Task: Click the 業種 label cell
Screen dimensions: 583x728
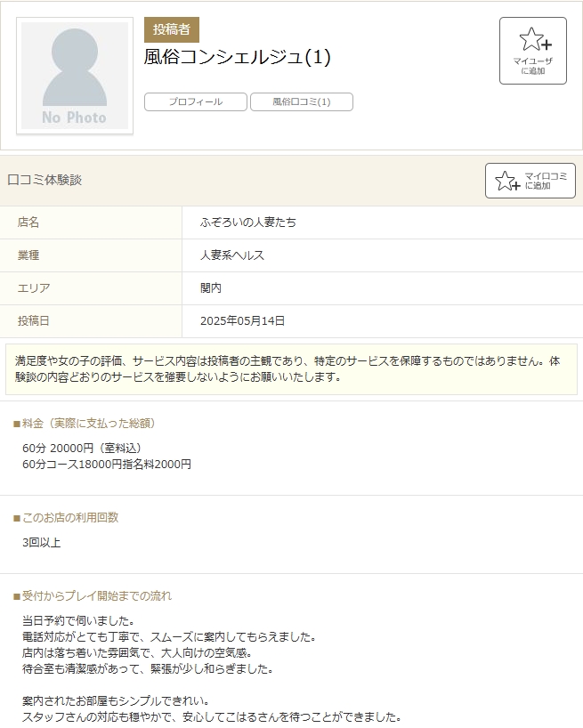Action: (28, 255)
